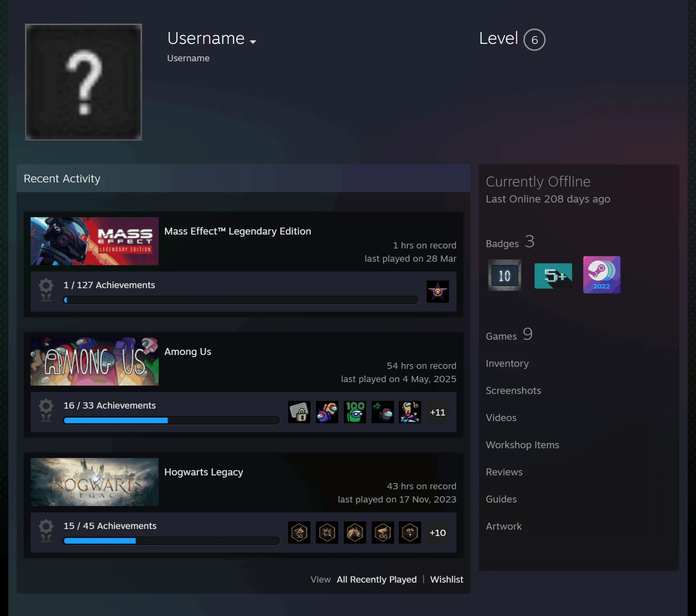Open the Wishlist link
Viewport: 696px width, 616px height.
tap(447, 579)
